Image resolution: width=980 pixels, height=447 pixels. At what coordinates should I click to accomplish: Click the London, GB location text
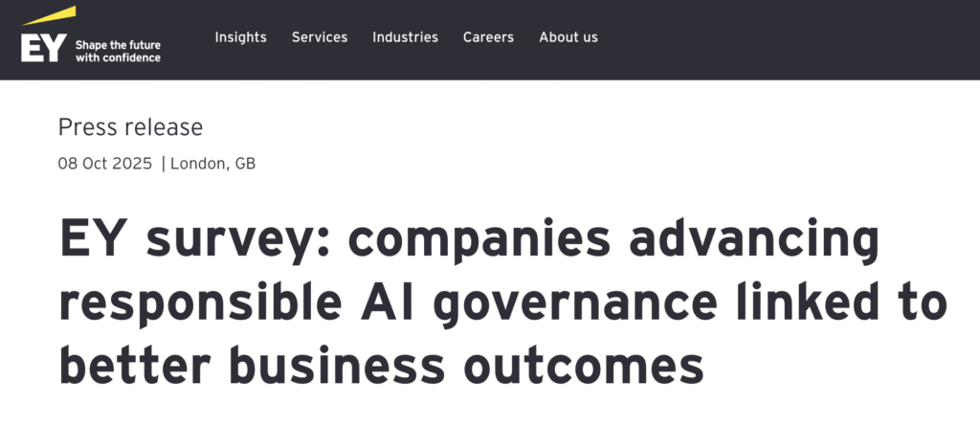pyautogui.click(x=212, y=164)
